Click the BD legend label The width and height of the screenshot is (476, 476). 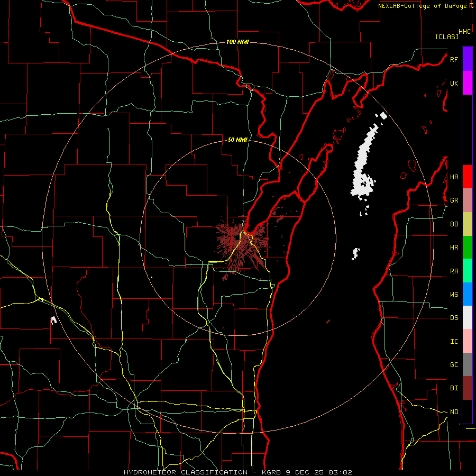(454, 224)
